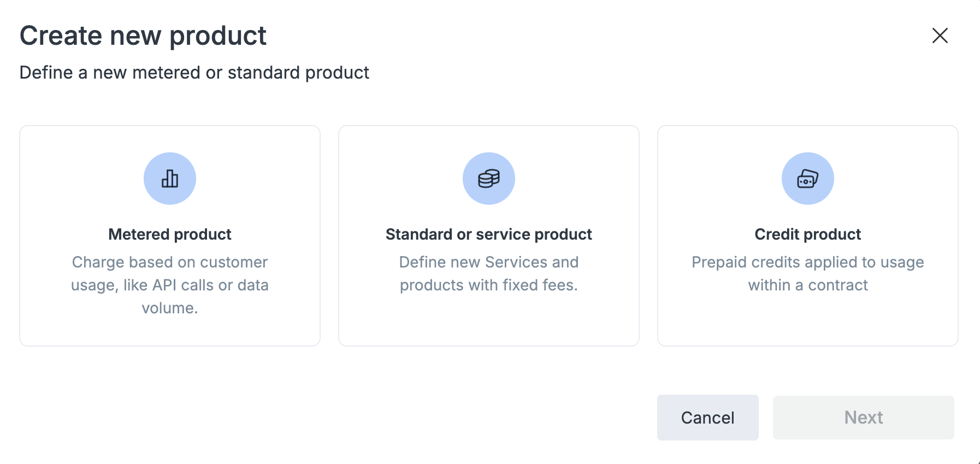This screenshot has height=464, width=980.
Task: Click the bar chart icon for Metered product
Action: [170, 179]
